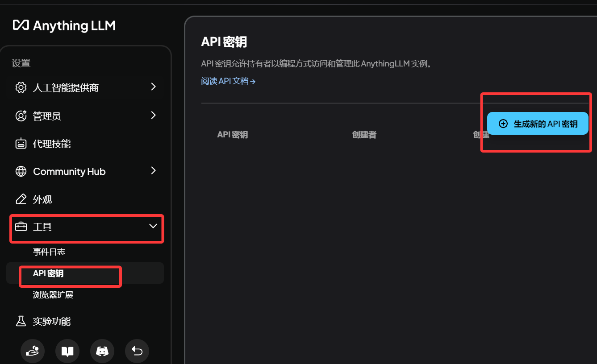Expand the Community Hub chevron
Image resolution: width=597 pixels, height=364 pixels.
(x=153, y=171)
